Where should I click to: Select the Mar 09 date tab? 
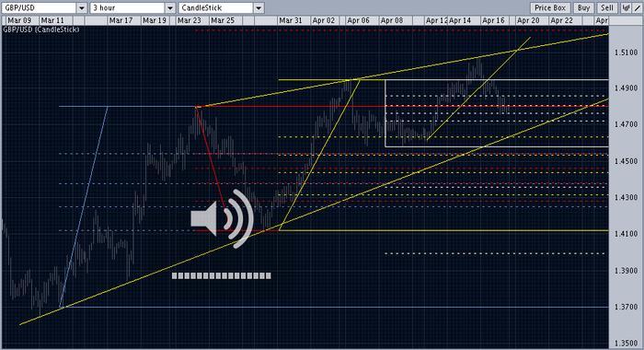[19, 20]
